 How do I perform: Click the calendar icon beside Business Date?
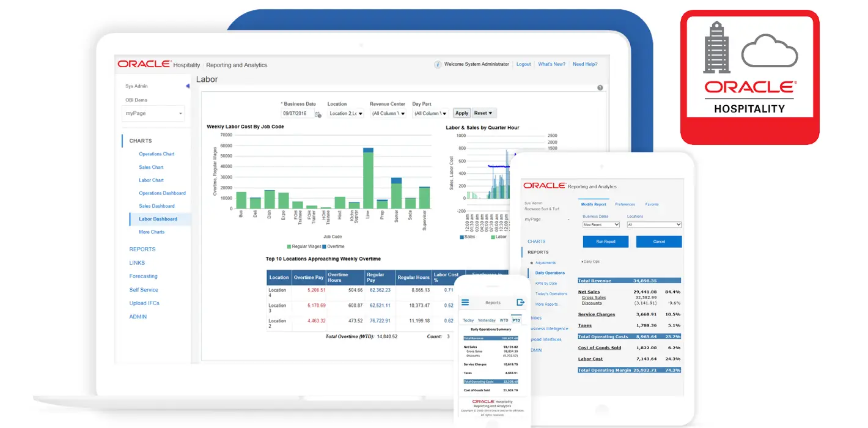318,114
